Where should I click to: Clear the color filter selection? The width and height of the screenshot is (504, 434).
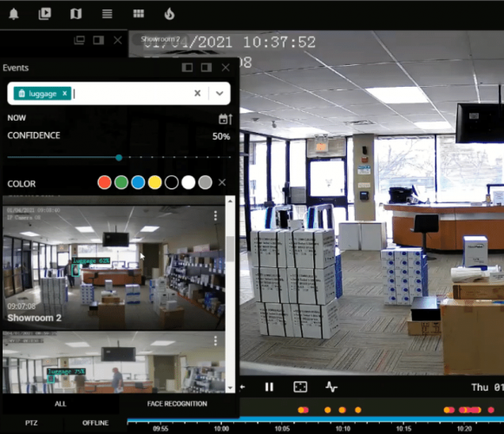[x=222, y=182]
